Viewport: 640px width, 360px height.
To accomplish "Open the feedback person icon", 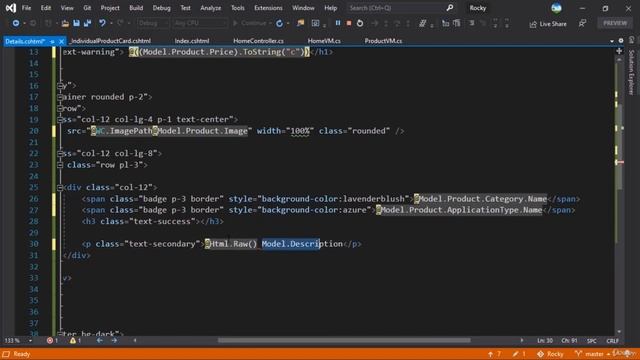I will click(x=582, y=24).
